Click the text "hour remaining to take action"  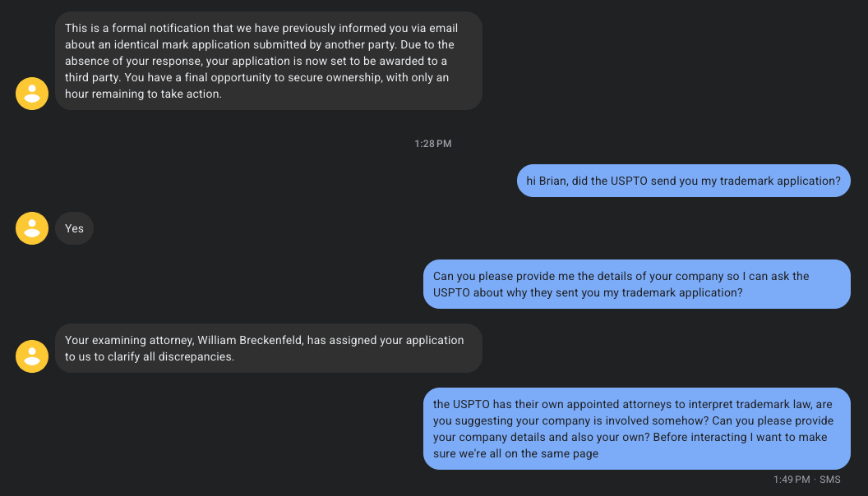[144, 94]
